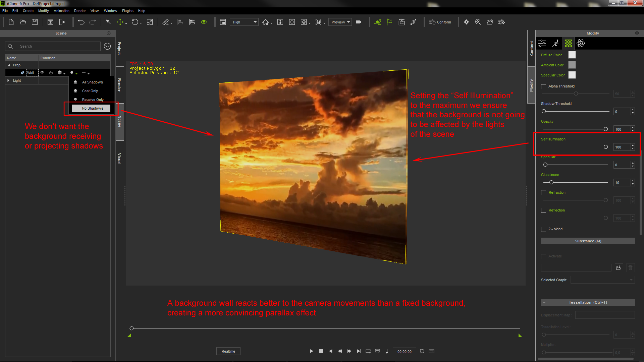Open the File menu
The image size is (644, 362).
point(5,11)
